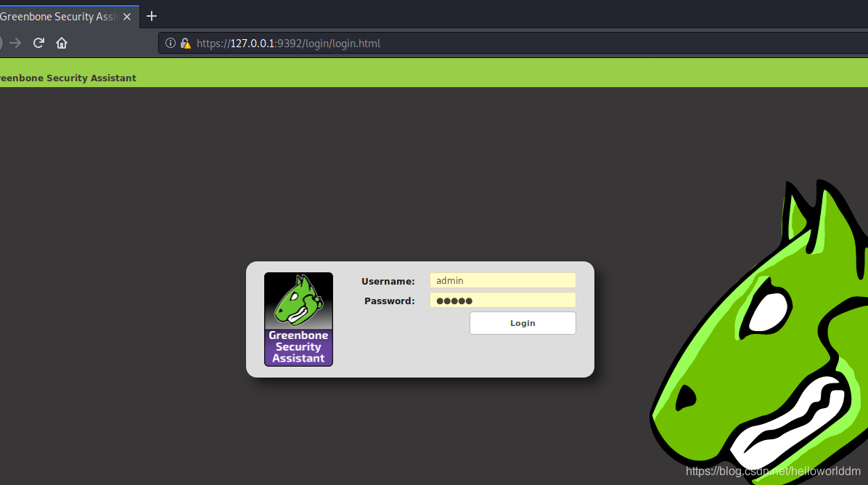
Task: Click the forward navigation arrow
Action: click(x=15, y=43)
